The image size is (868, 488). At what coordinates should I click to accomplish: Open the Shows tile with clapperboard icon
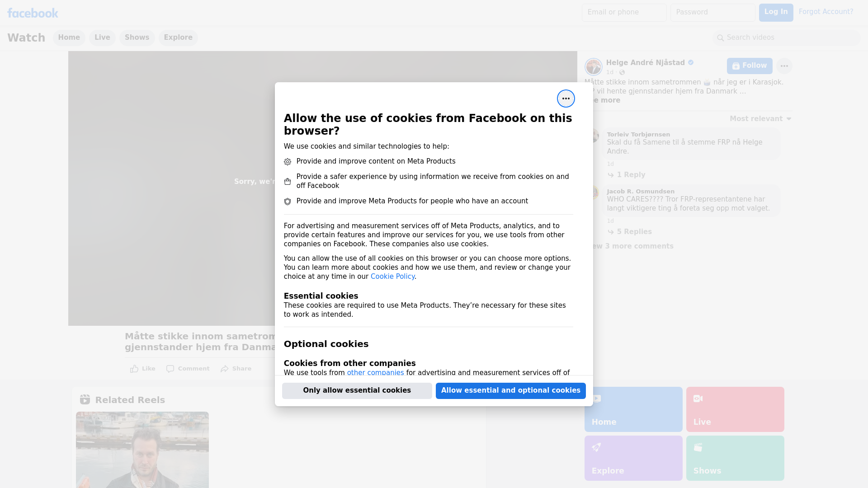point(735,458)
